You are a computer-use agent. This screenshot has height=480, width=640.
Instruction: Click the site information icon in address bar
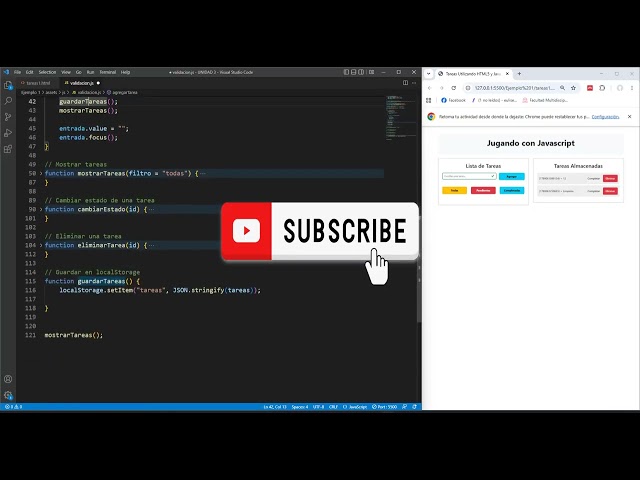[468, 88]
